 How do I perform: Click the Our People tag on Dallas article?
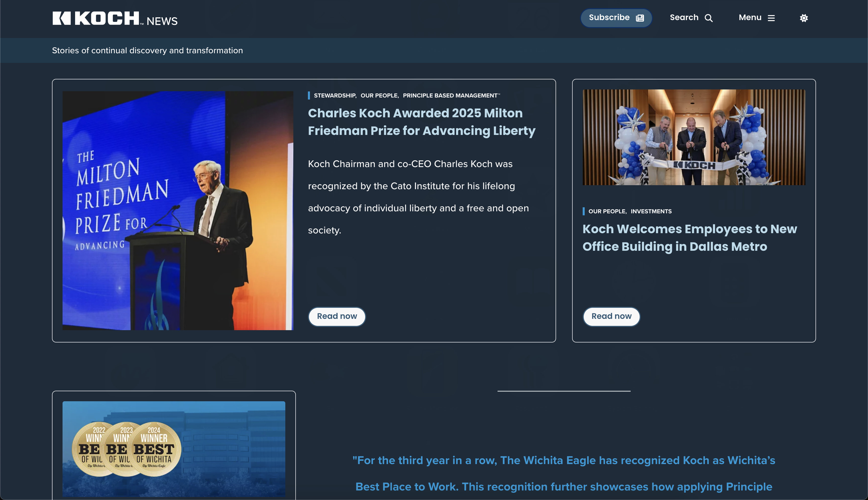click(607, 212)
